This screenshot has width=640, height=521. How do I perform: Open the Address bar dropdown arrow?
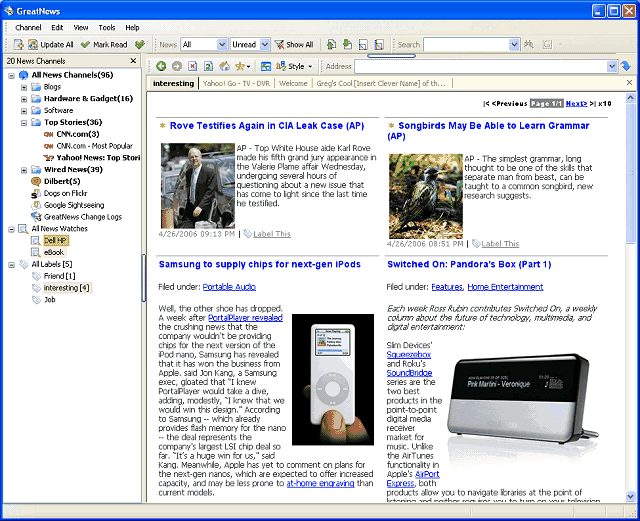point(611,66)
